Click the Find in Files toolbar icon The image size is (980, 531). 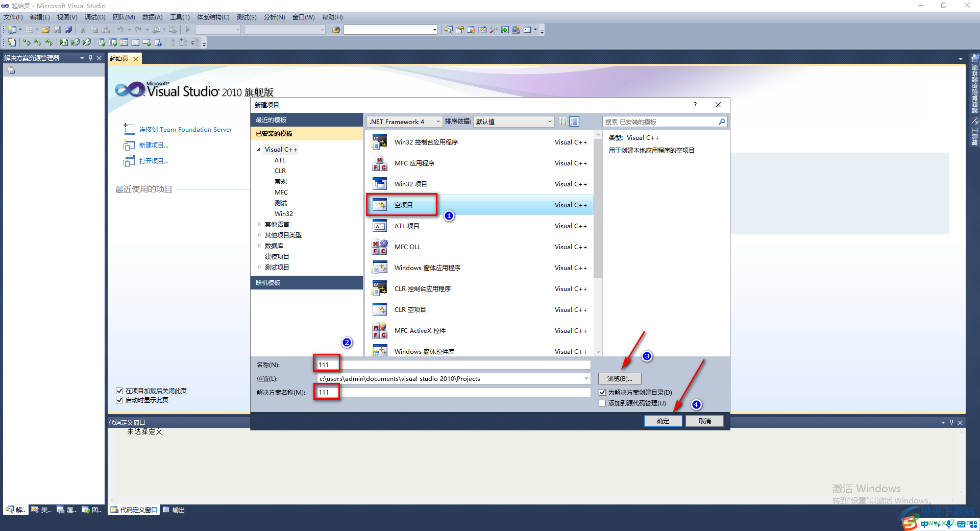pyautogui.click(x=336, y=30)
